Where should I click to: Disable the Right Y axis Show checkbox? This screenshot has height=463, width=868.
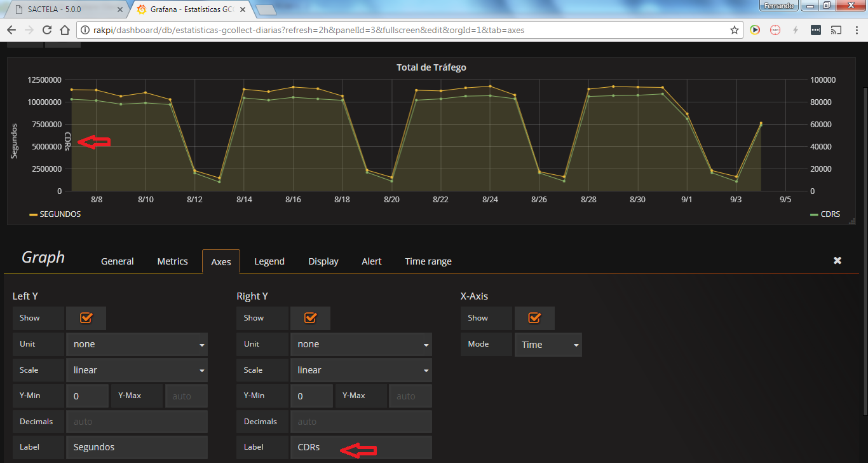[310, 318]
